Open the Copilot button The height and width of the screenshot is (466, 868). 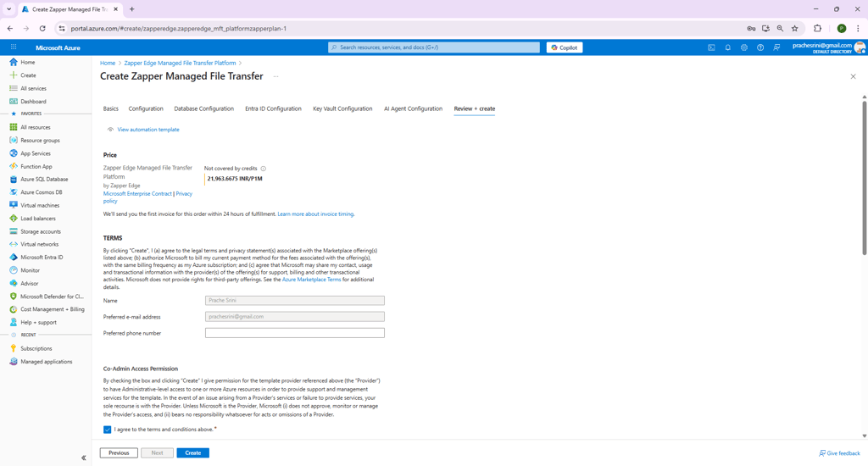565,47
